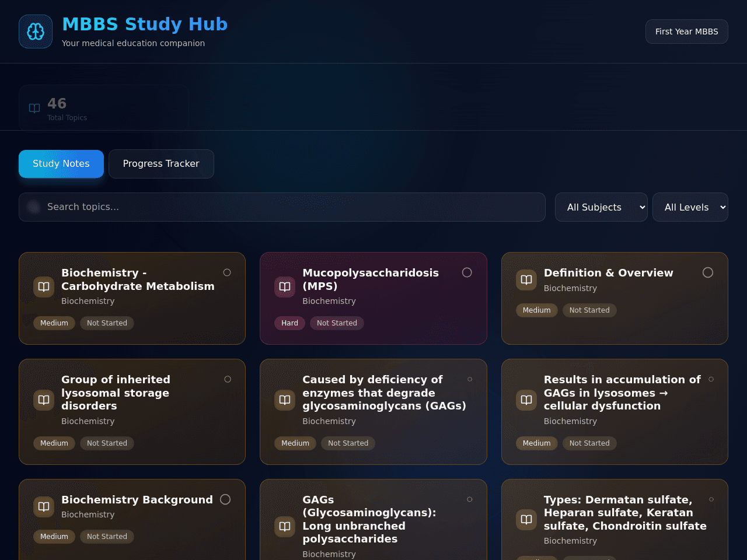Click book icon on Mucopolysaccharidosis (MPS) card
The width and height of the screenshot is (747, 560).
pos(285,286)
